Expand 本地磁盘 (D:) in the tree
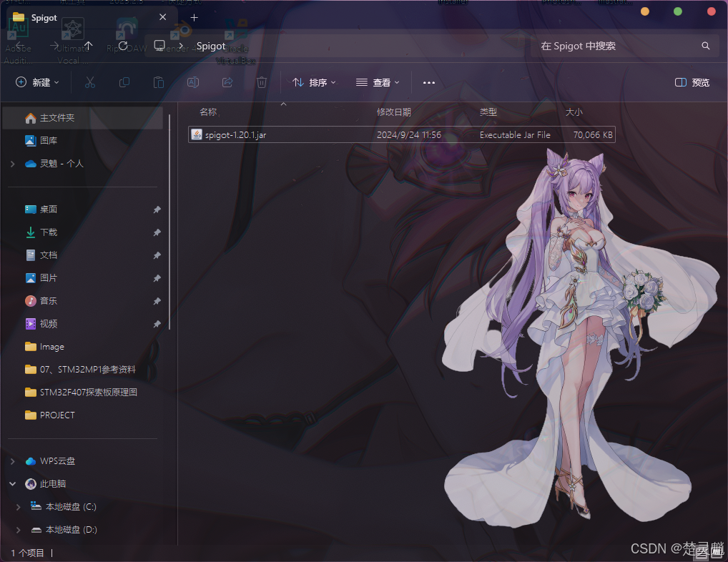Image resolution: width=728 pixels, height=562 pixels. (19, 530)
